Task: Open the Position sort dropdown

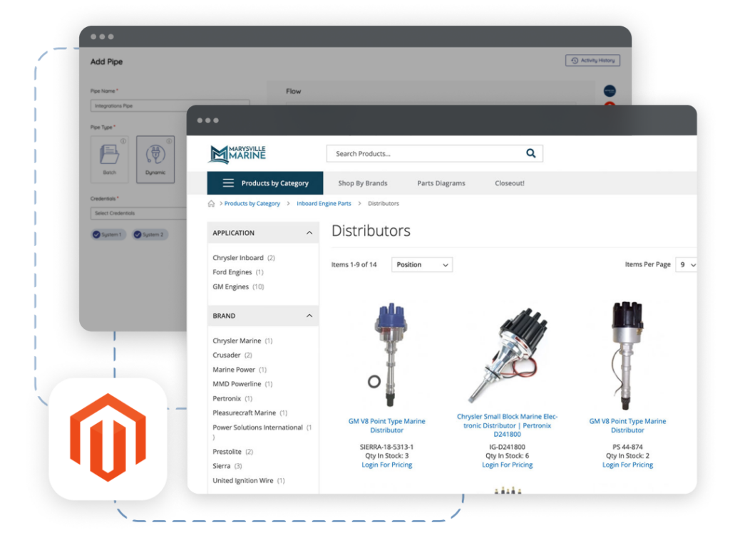Action: [421, 264]
